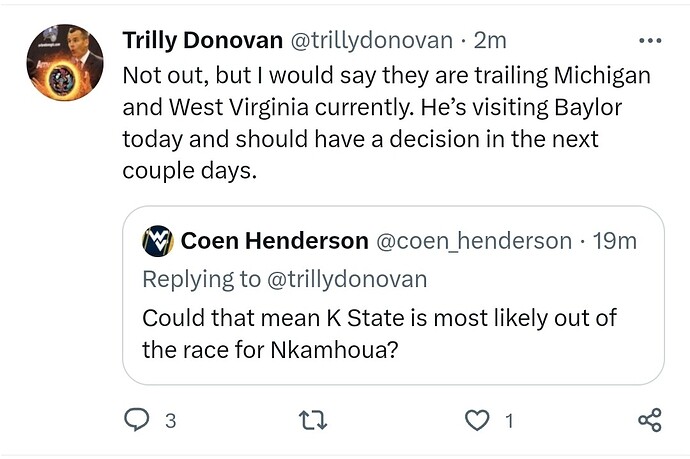Screen dimensions: 690x459
Task: Click the main tweet text about Michigan
Action: [385, 123]
